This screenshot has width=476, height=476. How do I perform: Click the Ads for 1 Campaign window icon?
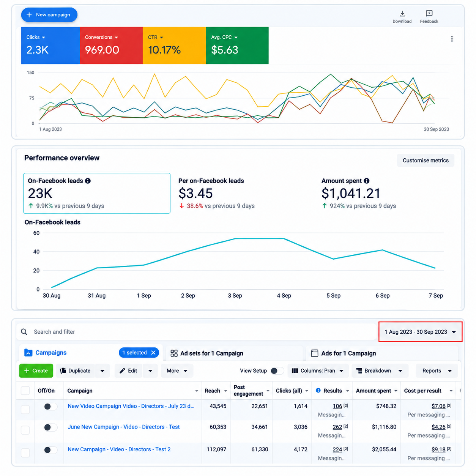[x=314, y=353]
